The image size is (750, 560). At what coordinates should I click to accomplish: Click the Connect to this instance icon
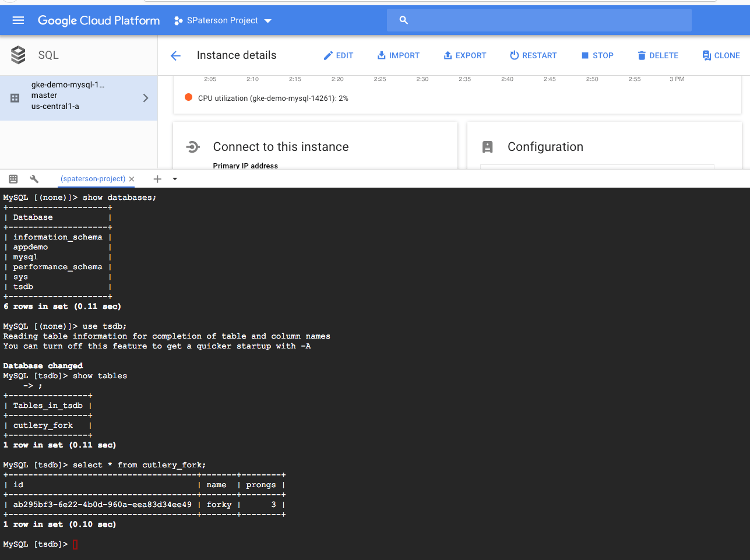(193, 147)
